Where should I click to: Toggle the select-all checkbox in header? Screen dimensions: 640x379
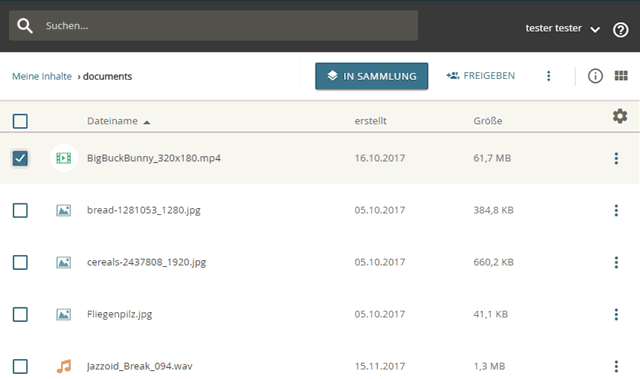tap(20, 121)
